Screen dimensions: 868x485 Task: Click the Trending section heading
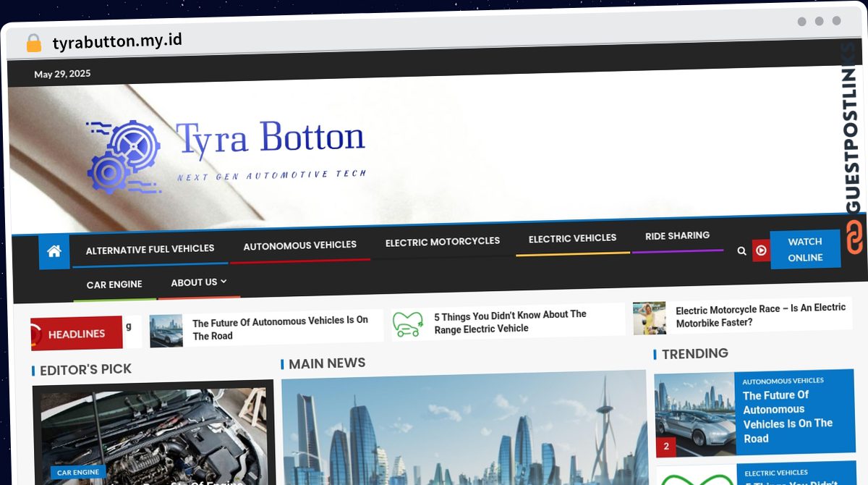pyautogui.click(x=695, y=353)
